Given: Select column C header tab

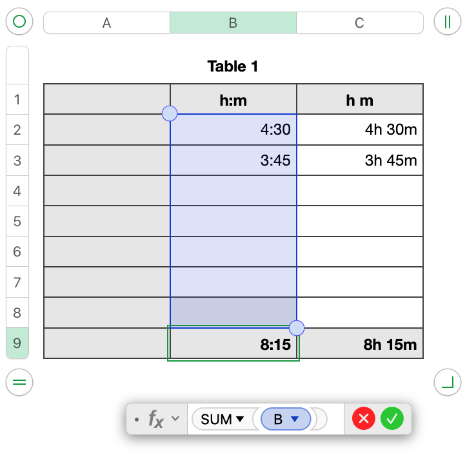Looking at the screenshot, I should tap(359, 23).
